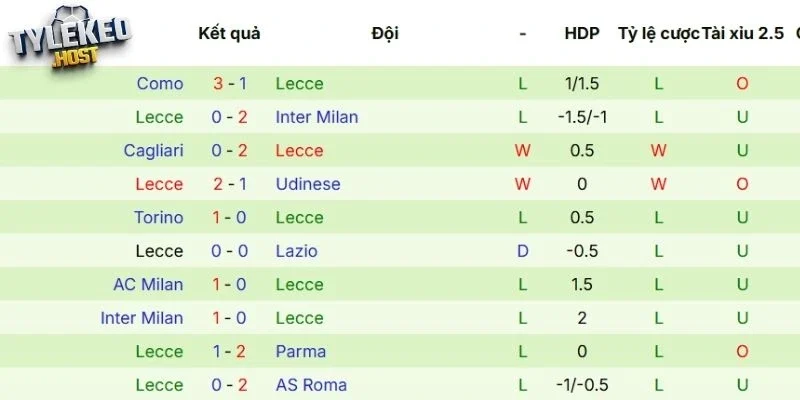Select the 0 - 0 Lazio score

tap(229, 251)
